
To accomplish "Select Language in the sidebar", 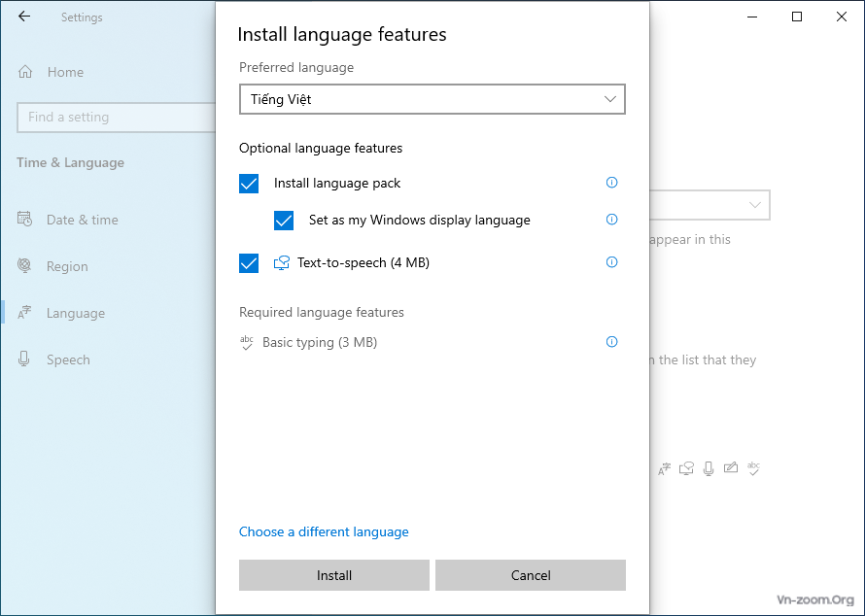I will click(x=76, y=313).
